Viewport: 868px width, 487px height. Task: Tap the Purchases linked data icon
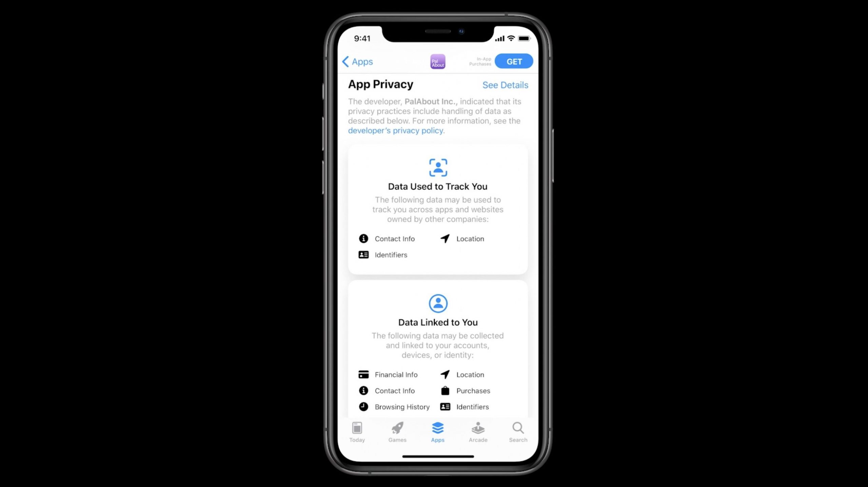click(x=445, y=390)
